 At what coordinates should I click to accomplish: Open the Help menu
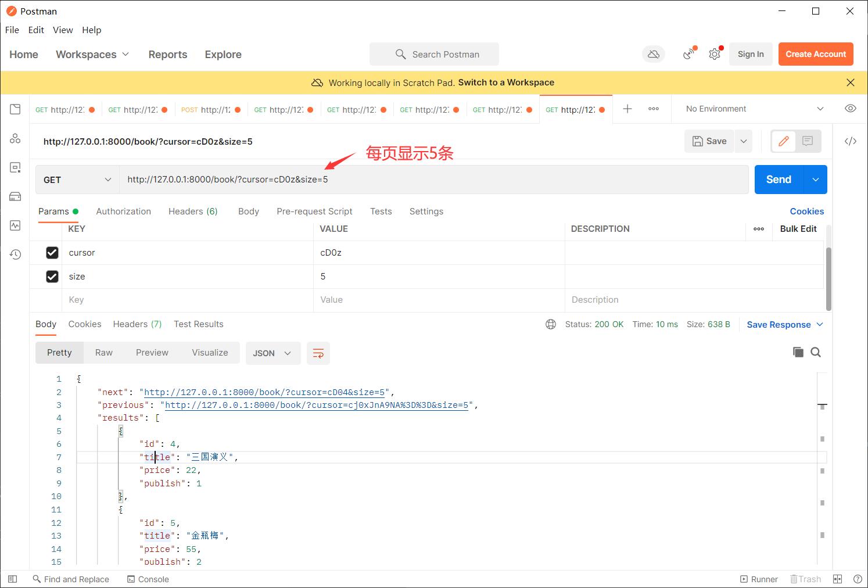tap(92, 30)
